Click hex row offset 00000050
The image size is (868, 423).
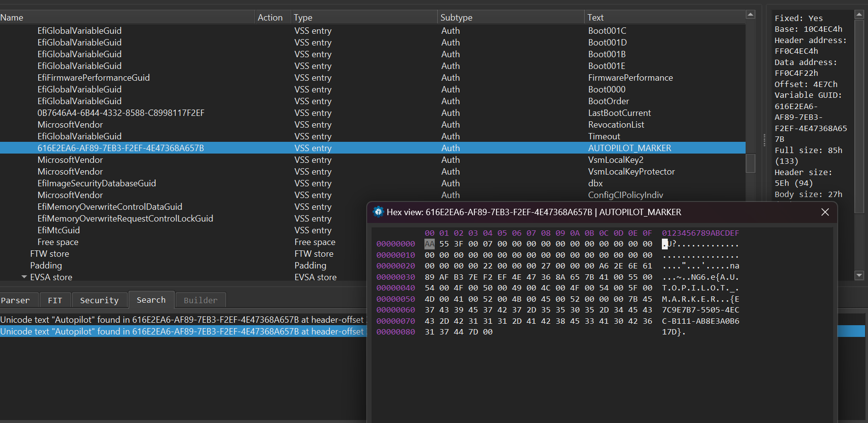396,299
